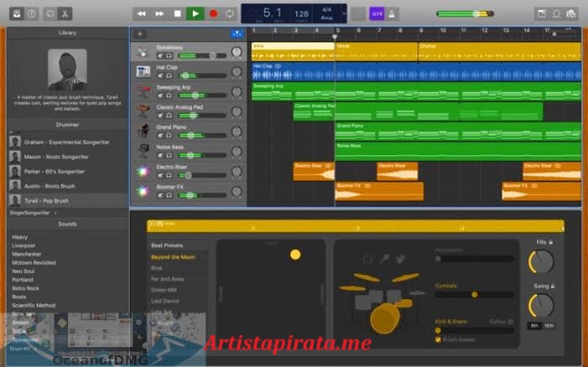Start playback with the green Play button

point(195,14)
